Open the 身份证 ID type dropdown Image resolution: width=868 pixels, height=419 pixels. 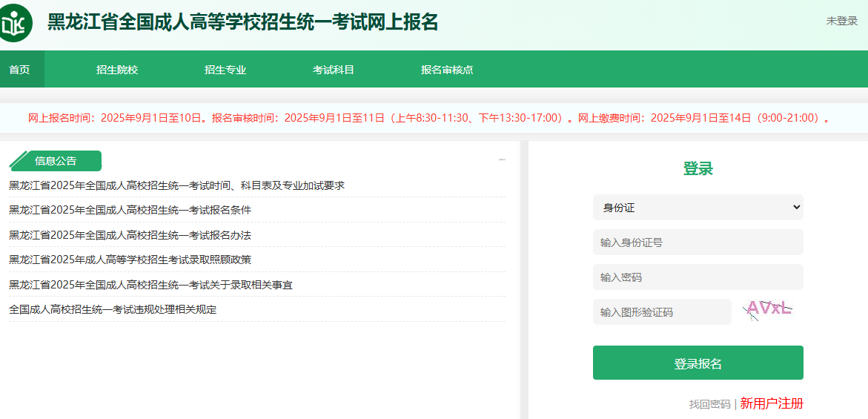(x=698, y=208)
